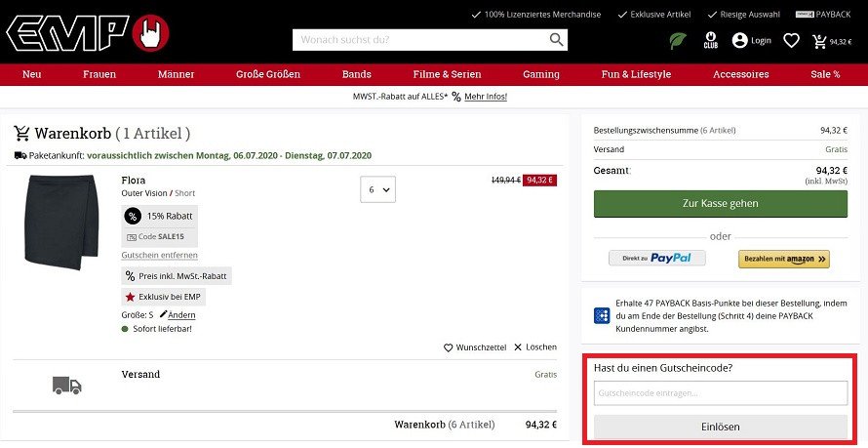868x448 pixels.
Task: Open the wishlist heart in the header
Action: coord(791,40)
